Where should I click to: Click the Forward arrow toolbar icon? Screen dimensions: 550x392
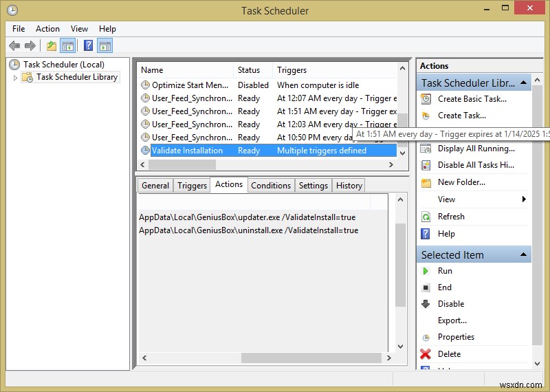click(x=30, y=46)
